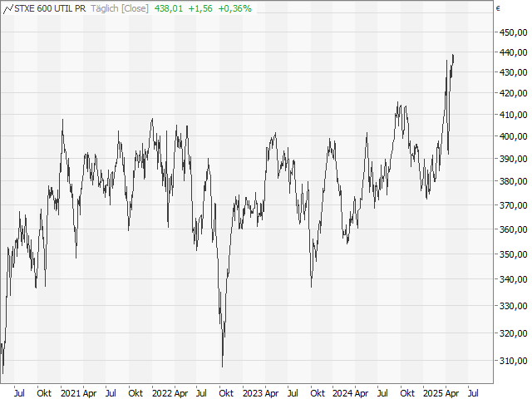Click the 400,00 price axis label
Viewport: 532px width, 399px height.
tap(514, 136)
